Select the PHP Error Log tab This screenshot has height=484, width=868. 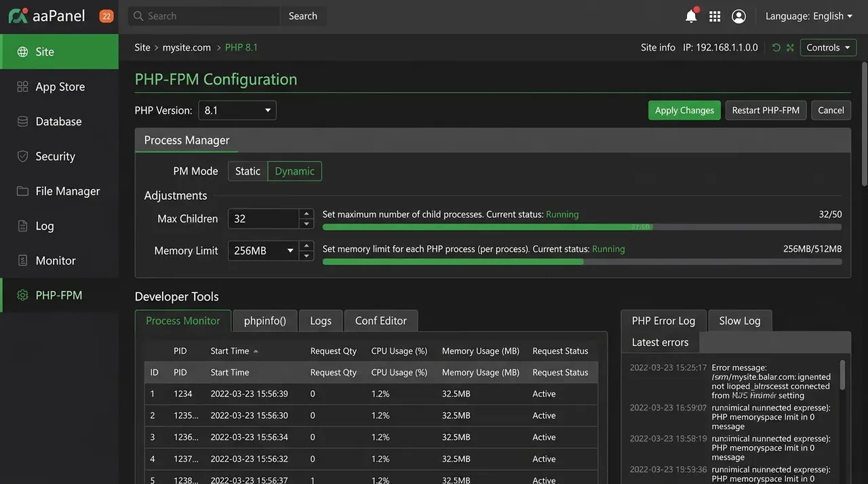664,321
